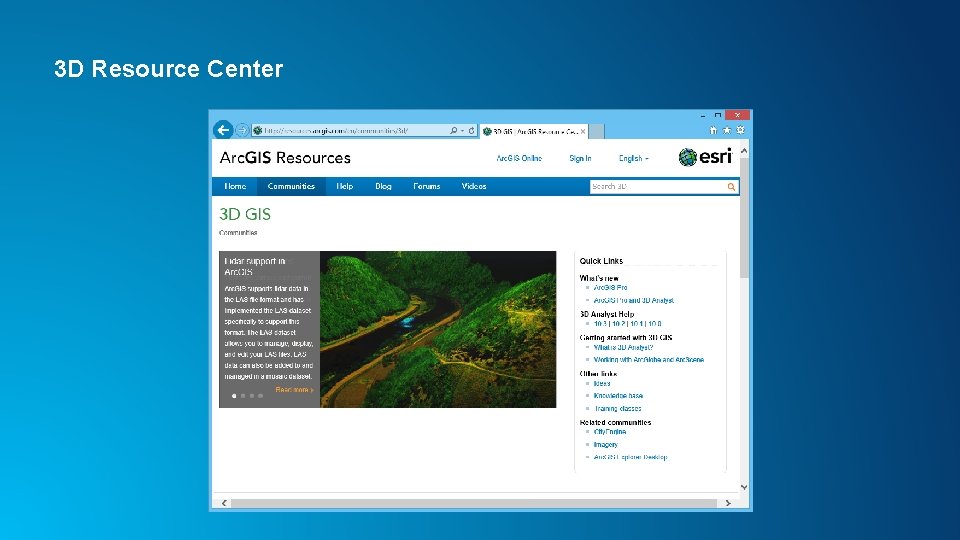Open the Communities navigation item
960x540 pixels.
point(291,186)
